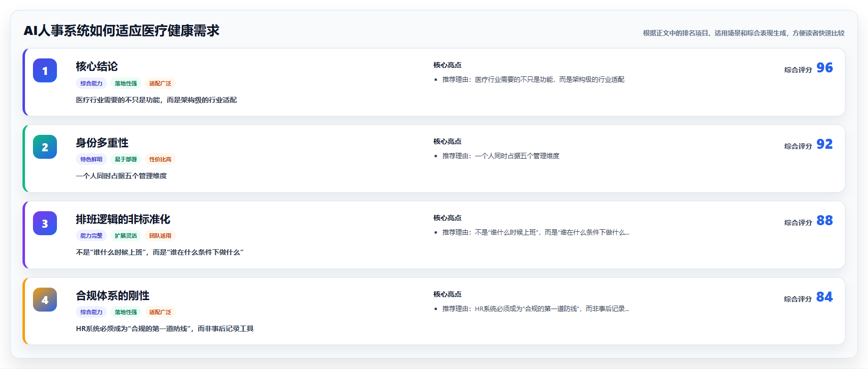Click the 综合评分 label beside 92
Image resolution: width=868 pixels, height=369 pixels.
[798, 146]
